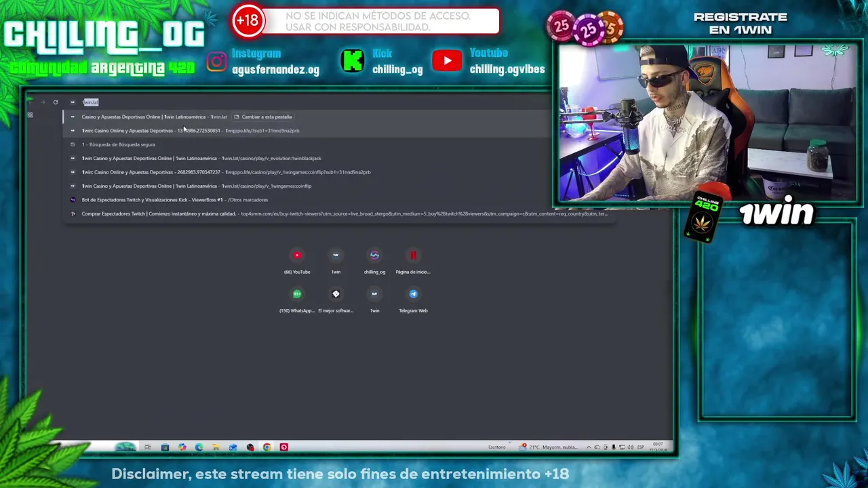Open Microsoft Store from taskbar
The height and width of the screenshot is (488, 868).
pyautogui.click(x=165, y=447)
